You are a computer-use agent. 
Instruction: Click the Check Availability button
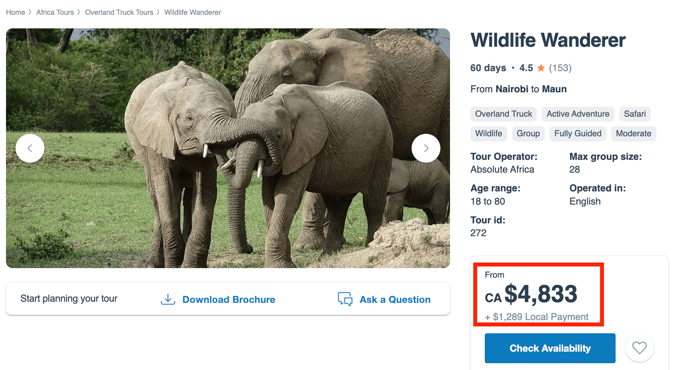pyautogui.click(x=550, y=348)
